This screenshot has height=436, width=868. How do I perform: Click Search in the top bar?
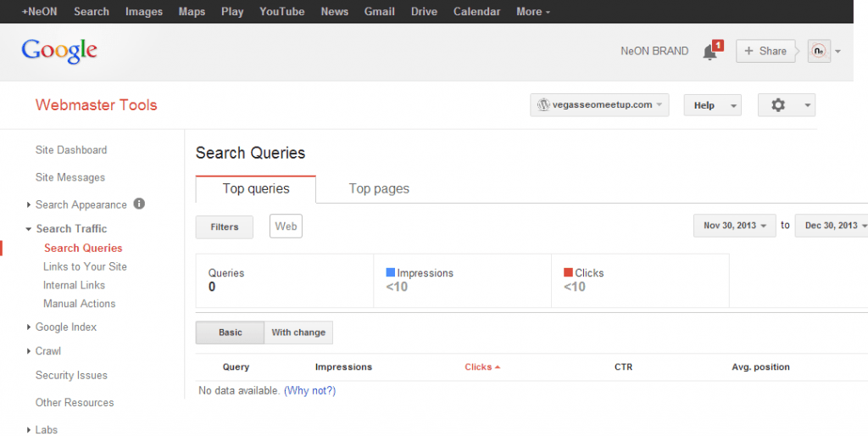[92, 12]
